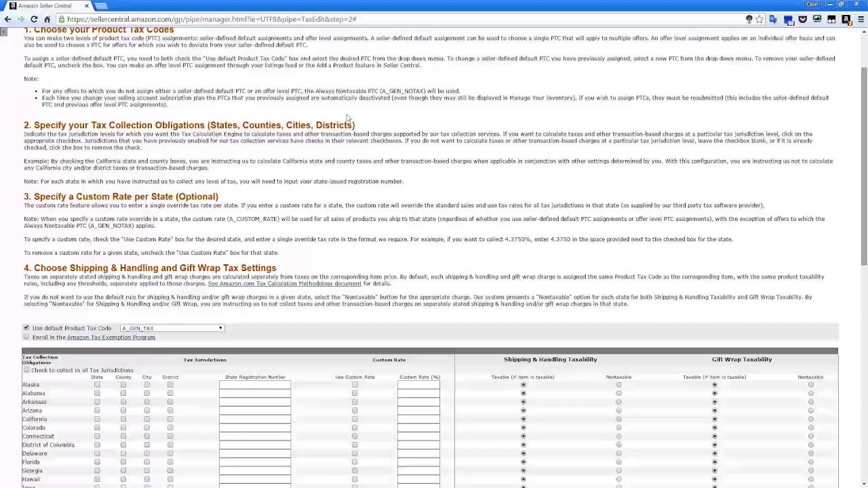Click the green monitor extension icon

pyautogui.click(x=817, y=19)
